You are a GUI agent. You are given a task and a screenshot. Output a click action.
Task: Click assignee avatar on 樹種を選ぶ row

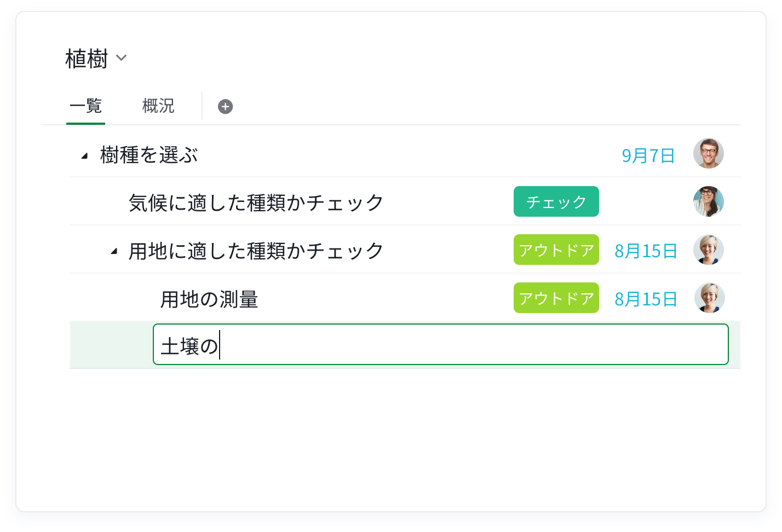(x=708, y=154)
